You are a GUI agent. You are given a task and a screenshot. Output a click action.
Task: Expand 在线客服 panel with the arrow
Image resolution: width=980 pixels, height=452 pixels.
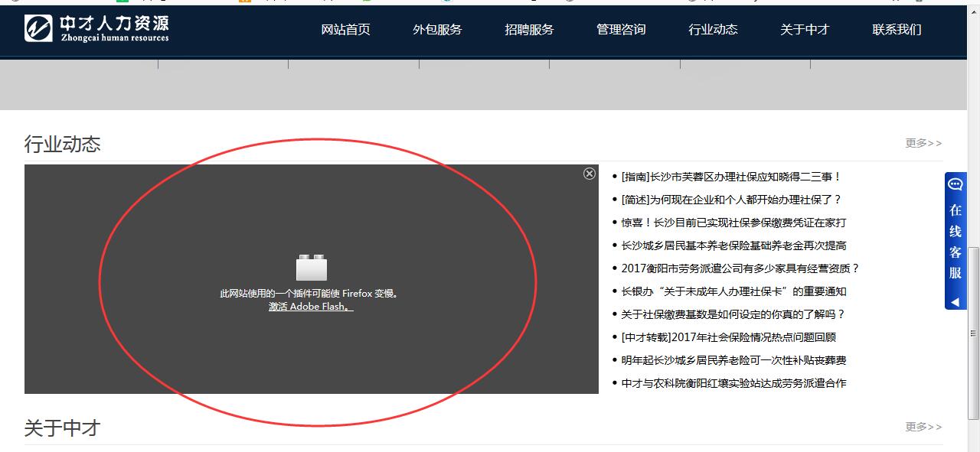point(955,302)
